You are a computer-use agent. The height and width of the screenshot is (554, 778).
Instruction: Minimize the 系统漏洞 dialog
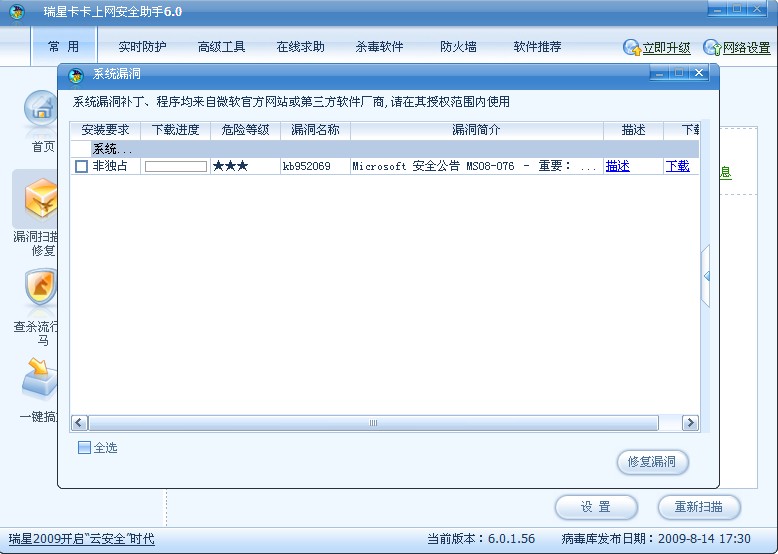pos(659,73)
